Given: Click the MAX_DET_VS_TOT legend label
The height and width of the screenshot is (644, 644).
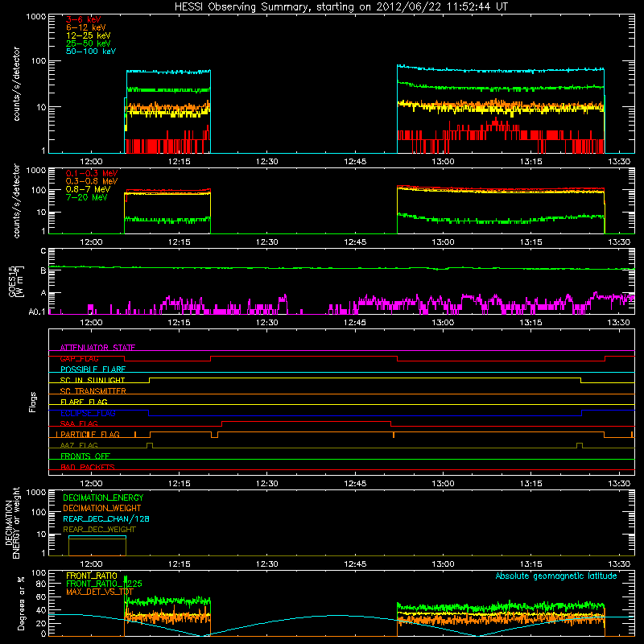Looking at the screenshot, I should pos(100,592).
